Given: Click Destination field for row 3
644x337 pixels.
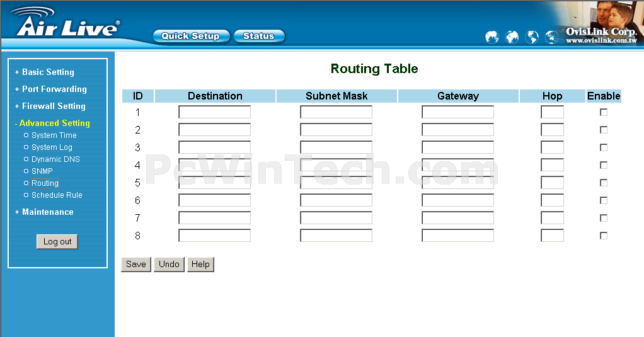Looking at the screenshot, I should (214, 147).
